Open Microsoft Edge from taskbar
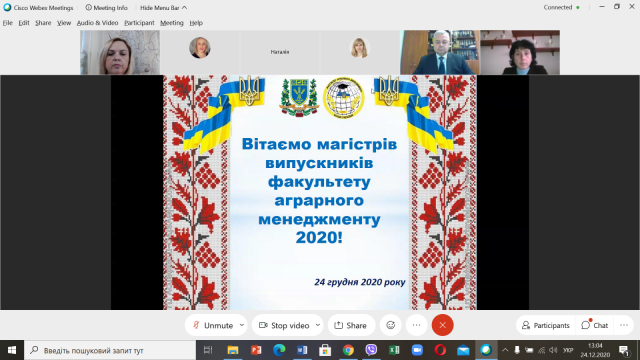Image resolution: width=640 pixels, height=360 pixels. click(279, 350)
